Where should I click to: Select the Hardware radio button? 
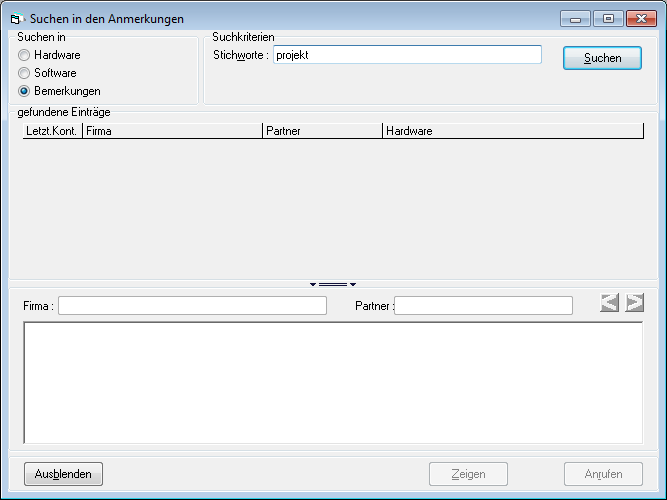point(24,55)
